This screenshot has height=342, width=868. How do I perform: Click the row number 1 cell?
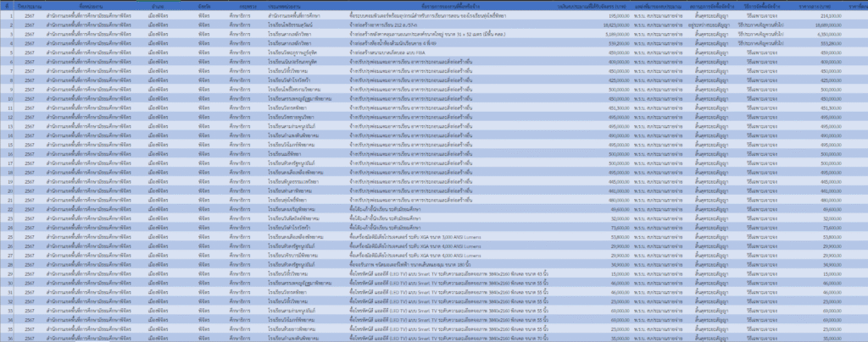8,15
